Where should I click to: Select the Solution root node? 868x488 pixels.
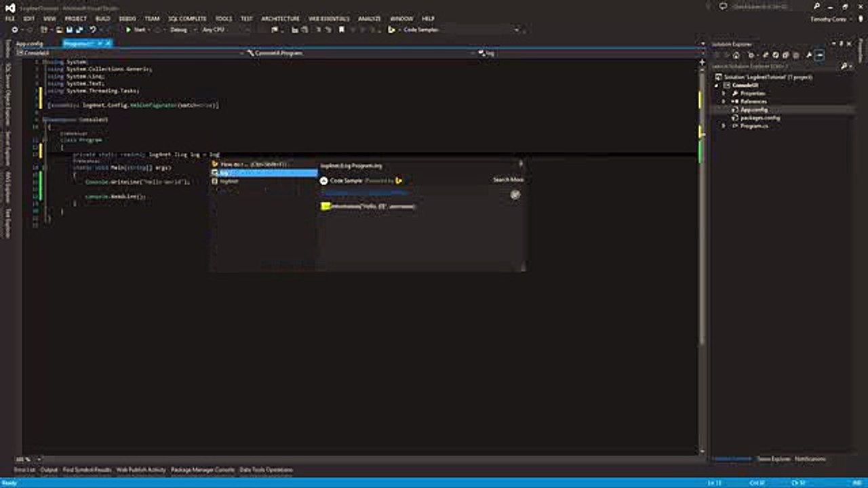tap(766, 77)
